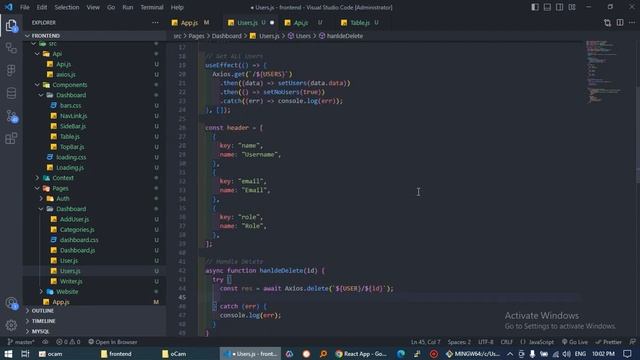Open the Windows Start menu
Image resolution: width=640 pixels, height=360 pixels.
click(x=8, y=354)
